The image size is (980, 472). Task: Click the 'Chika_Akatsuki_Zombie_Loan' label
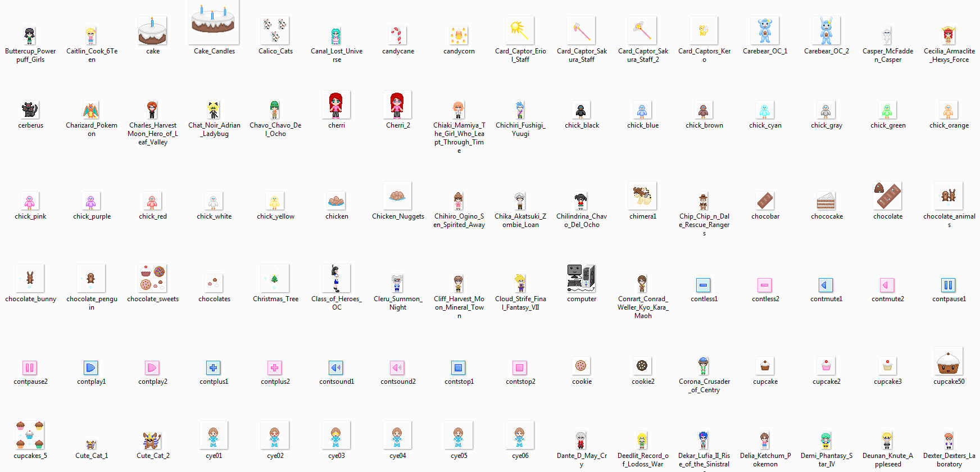[x=520, y=220]
